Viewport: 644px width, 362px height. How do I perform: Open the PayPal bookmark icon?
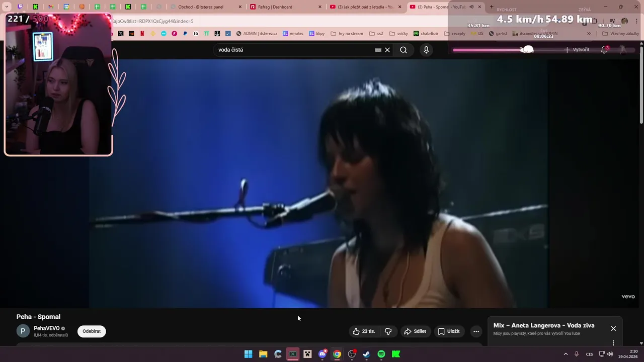(185, 34)
